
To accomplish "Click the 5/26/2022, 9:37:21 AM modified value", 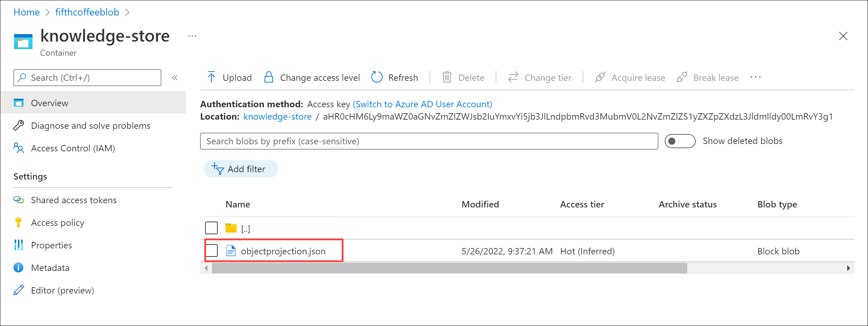I will tap(507, 251).
